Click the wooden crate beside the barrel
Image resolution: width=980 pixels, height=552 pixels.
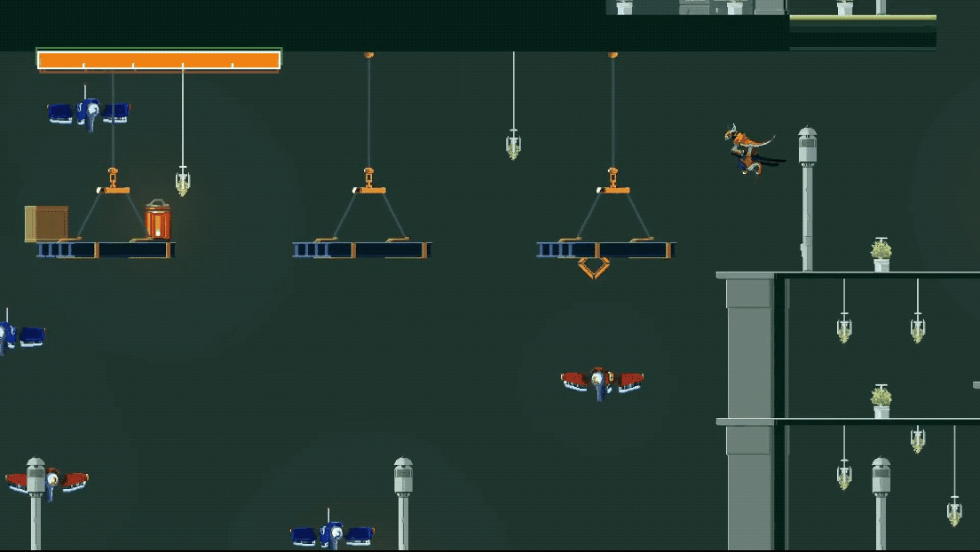pos(46,224)
